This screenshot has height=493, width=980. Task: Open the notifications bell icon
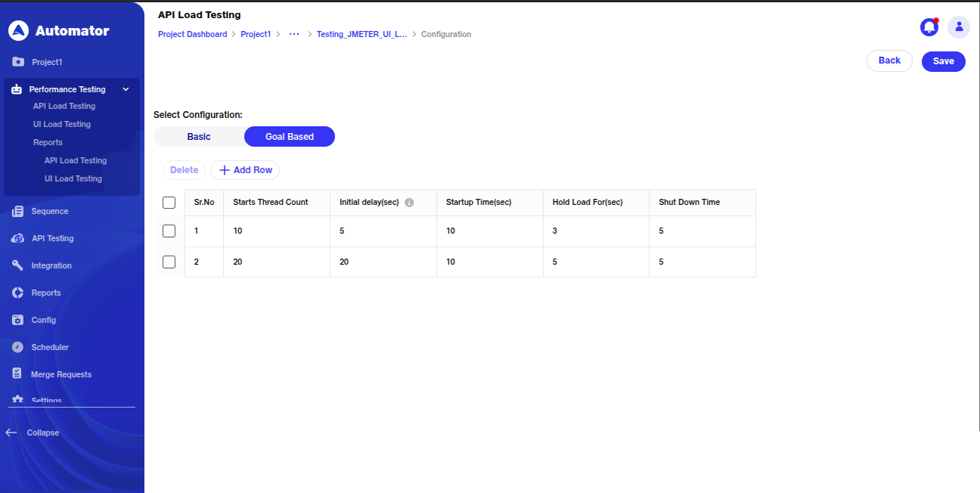pos(929,27)
